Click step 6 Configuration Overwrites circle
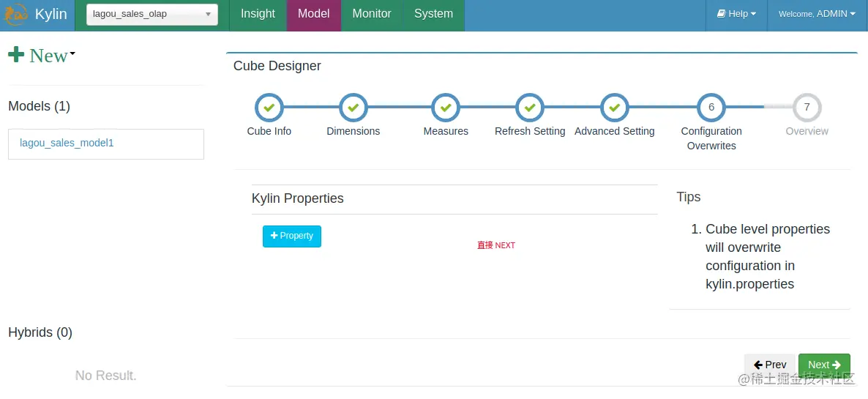868x399 pixels. pos(711,108)
